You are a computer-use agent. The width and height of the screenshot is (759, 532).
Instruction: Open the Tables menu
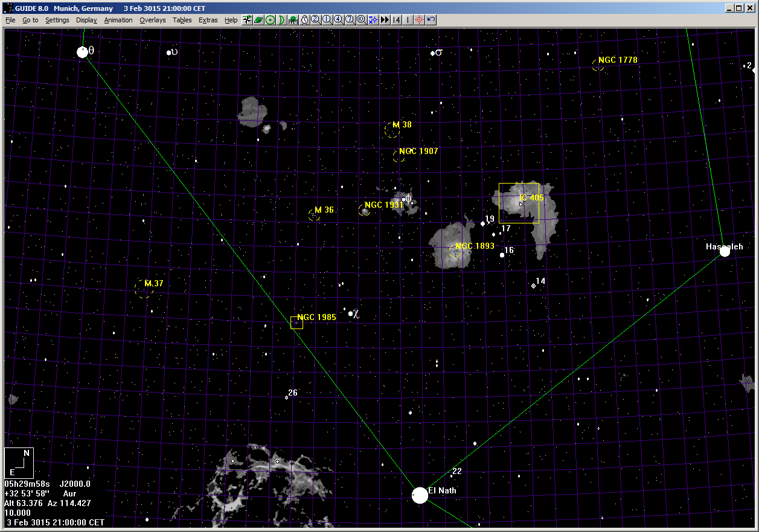[x=182, y=20]
